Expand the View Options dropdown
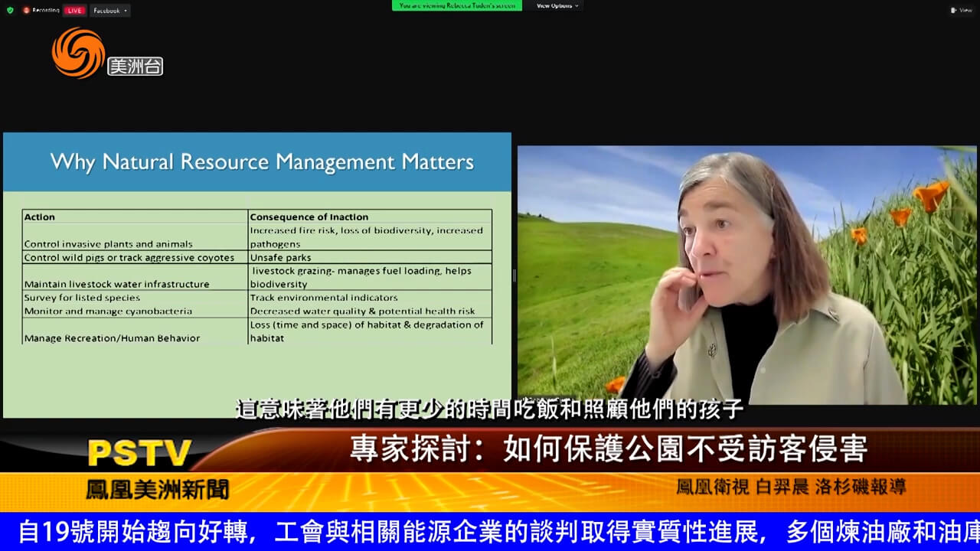This screenshot has width=980, height=551. [x=557, y=5]
